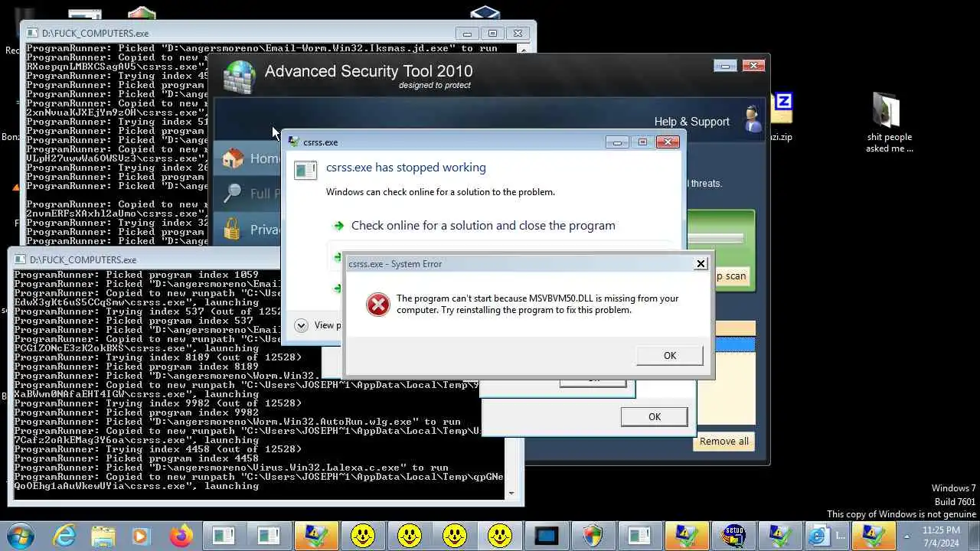980x551 pixels.
Task: Click the scan button in Advanced Security Tool
Action: (731, 276)
